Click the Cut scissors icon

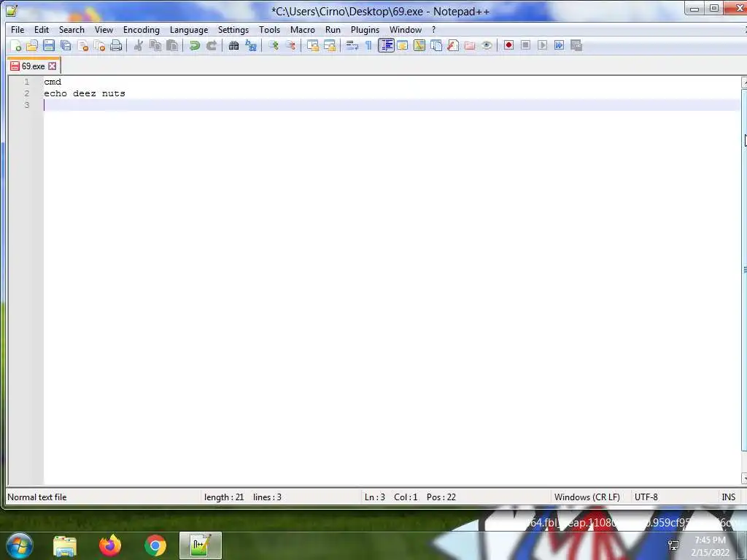(x=139, y=46)
